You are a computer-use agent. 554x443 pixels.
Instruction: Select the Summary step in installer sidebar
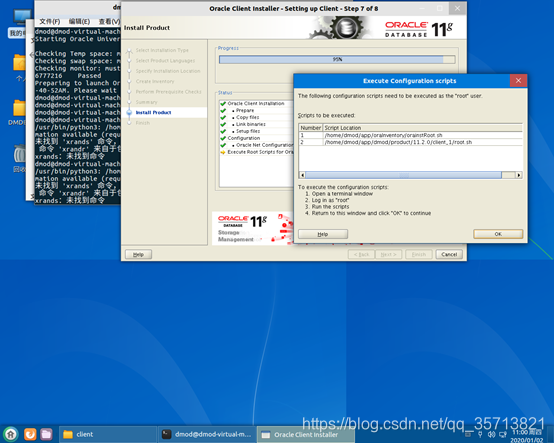(x=146, y=102)
